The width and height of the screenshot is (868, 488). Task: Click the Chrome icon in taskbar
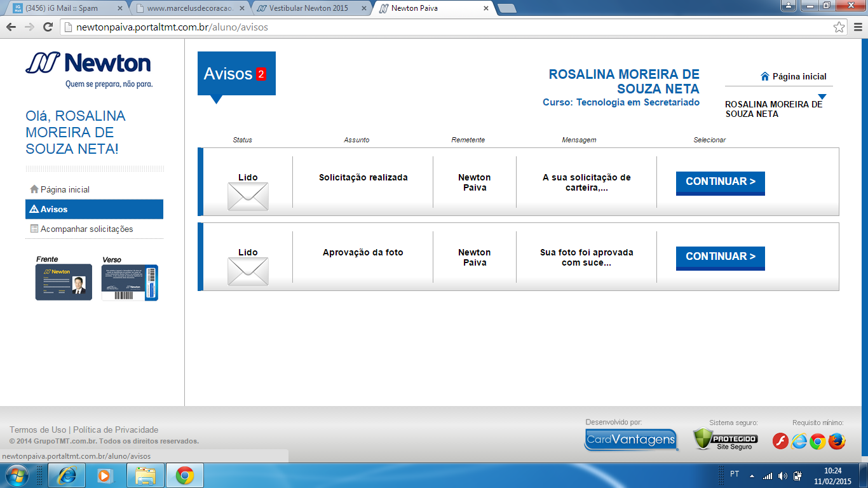pos(185,475)
